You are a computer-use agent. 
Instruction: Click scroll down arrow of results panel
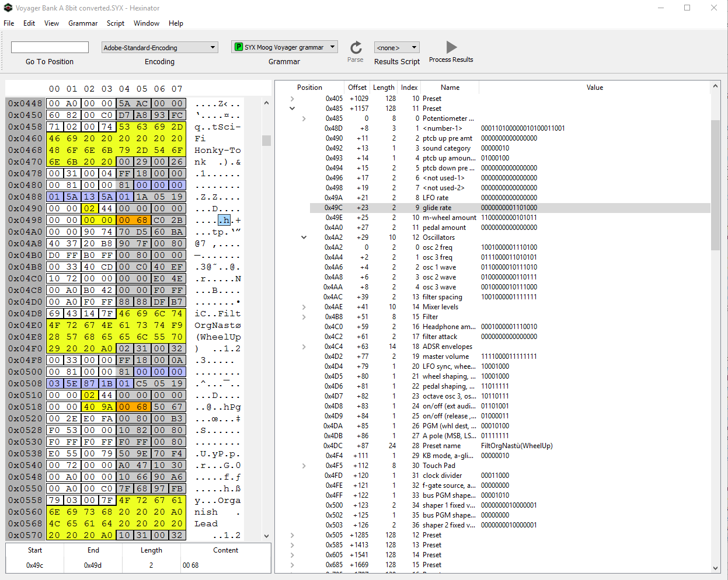point(715,568)
